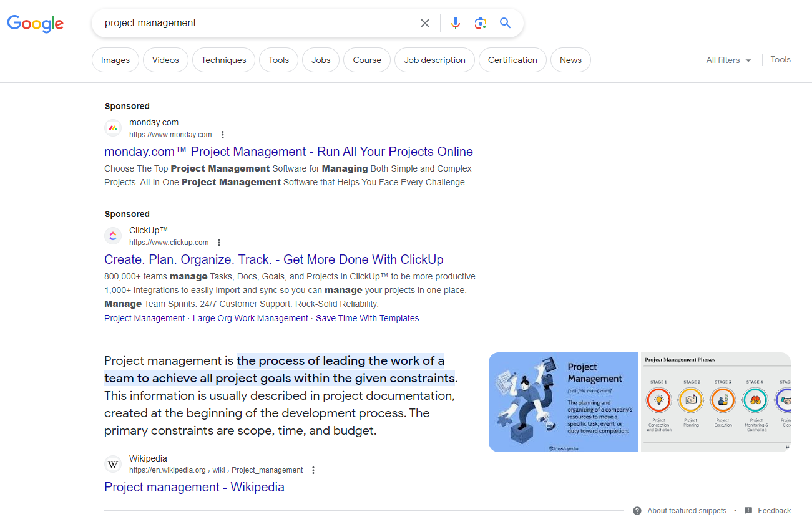Open Google Lens image search
Viewport: 812px width, 522px height.
480,22
